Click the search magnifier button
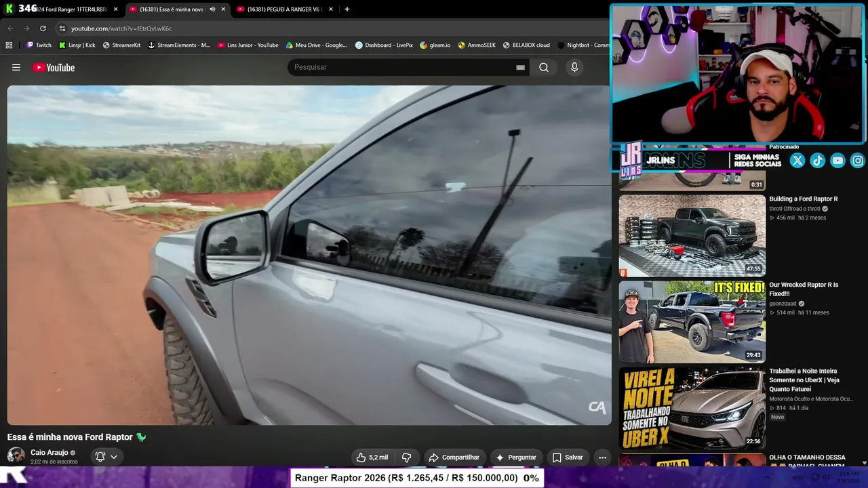Viewport: 868px width, 488px height. click(544, 67)
